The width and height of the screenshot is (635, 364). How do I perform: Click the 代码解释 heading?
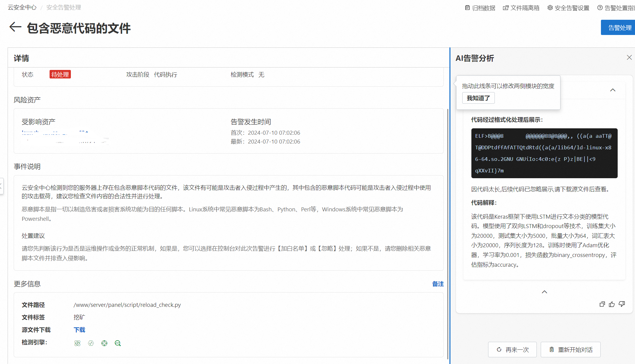484,203
